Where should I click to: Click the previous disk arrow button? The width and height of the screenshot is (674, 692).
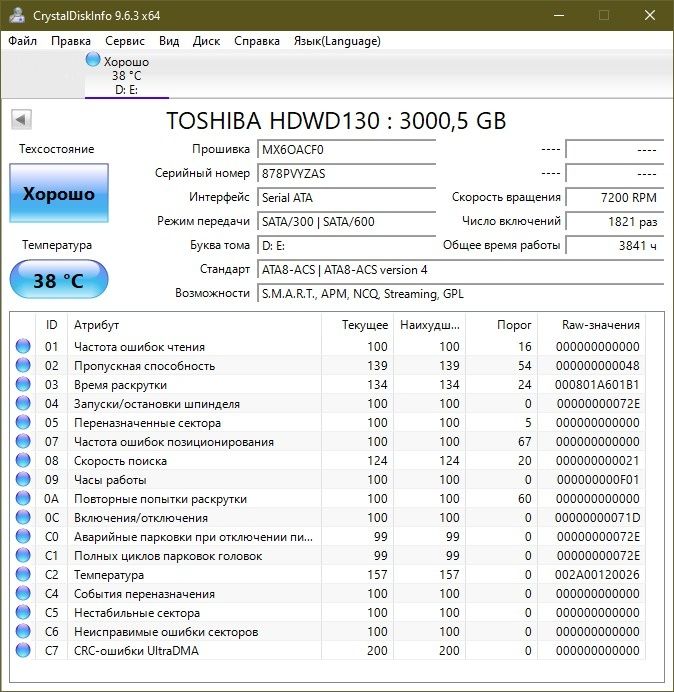click(21, 119)
